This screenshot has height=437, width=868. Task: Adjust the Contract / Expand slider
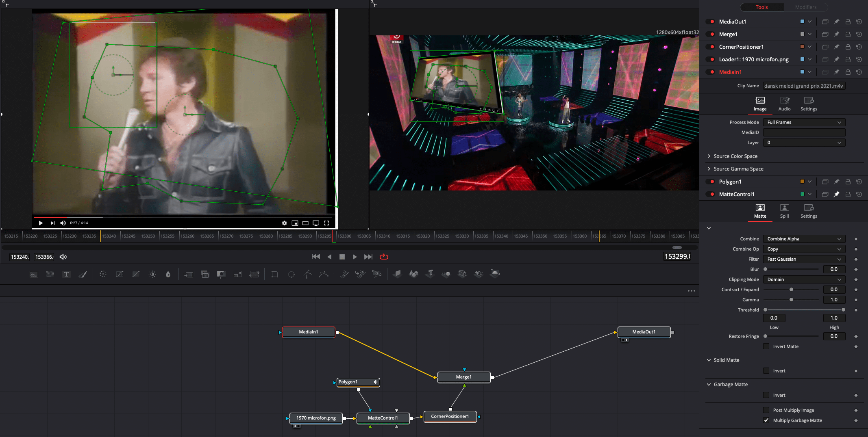tap(792, 290)
